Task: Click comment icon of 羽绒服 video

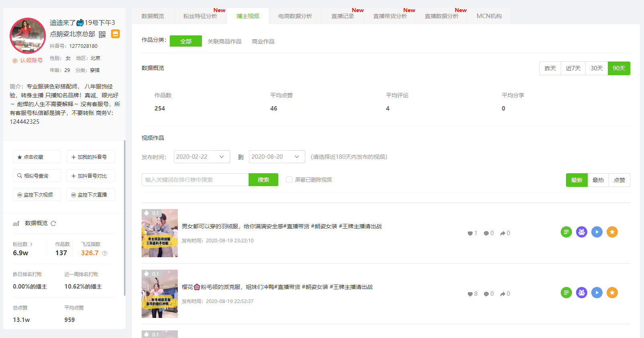Action: pos(486,234)
